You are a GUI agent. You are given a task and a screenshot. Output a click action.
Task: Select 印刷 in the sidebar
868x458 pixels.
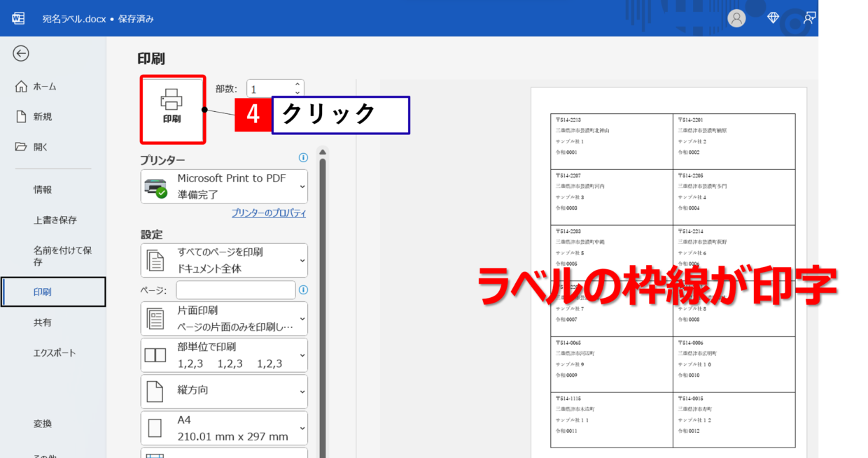[53, 292]
